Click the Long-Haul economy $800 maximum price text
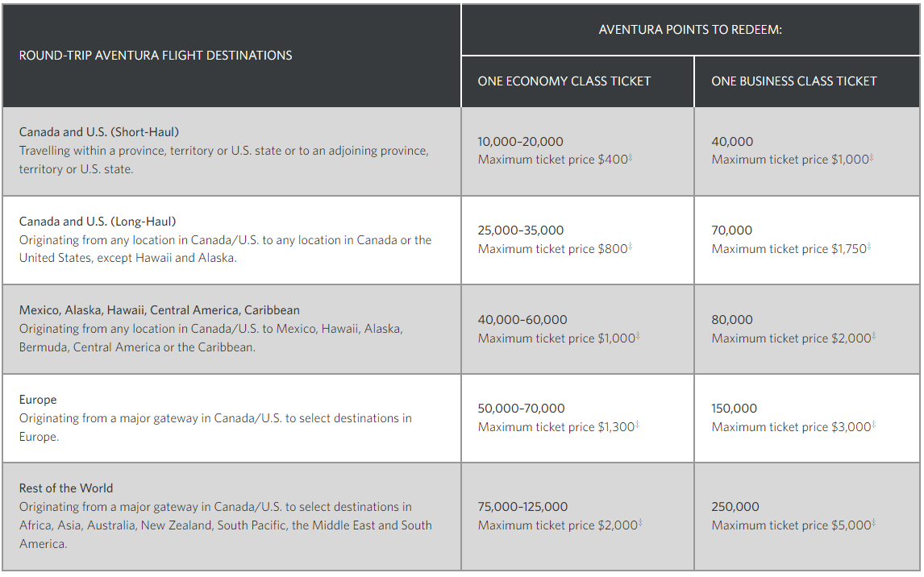This screenshot has height=577, width=924. click(x=552, y=249)
